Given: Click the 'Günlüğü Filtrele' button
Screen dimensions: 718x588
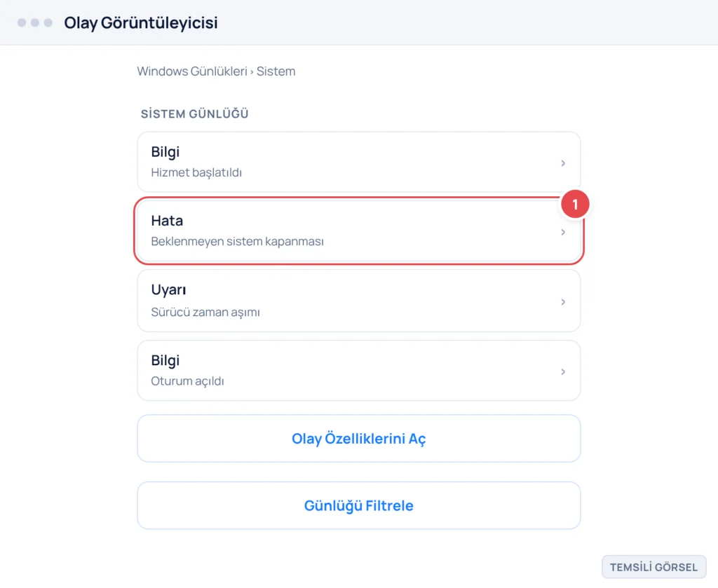Looking at the screenshot, I should pos(358,505).
